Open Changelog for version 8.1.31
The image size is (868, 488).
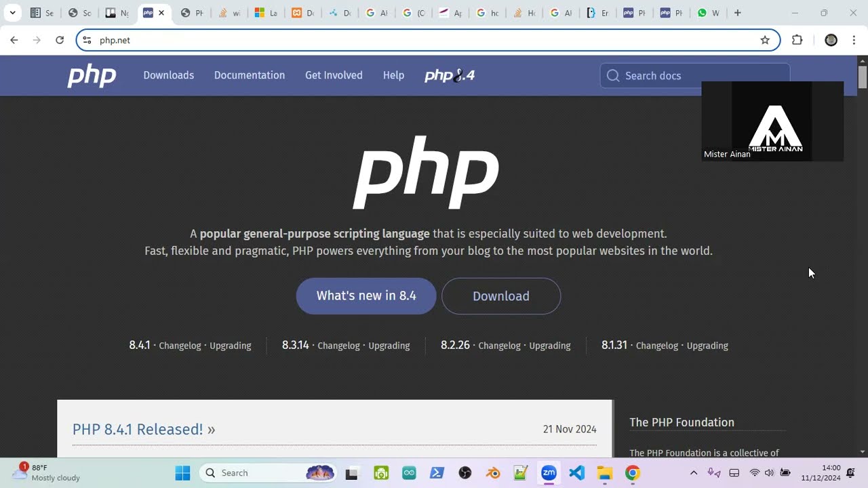[657, 346]
